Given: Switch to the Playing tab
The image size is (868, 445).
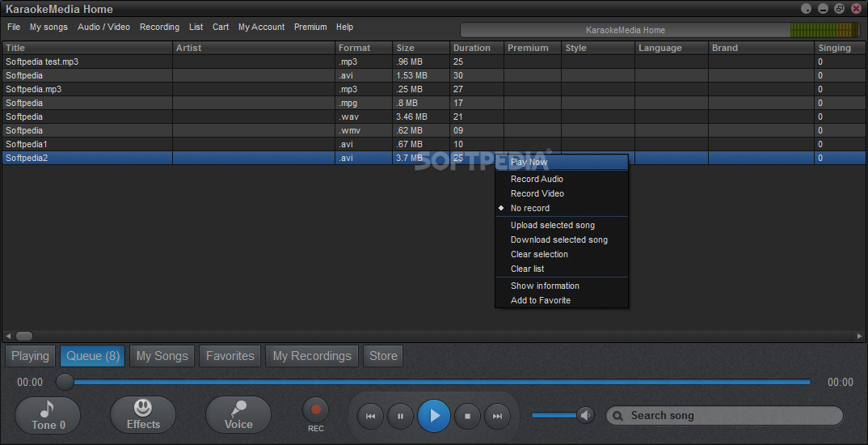Looking at the screenshot, I should 31,356.
